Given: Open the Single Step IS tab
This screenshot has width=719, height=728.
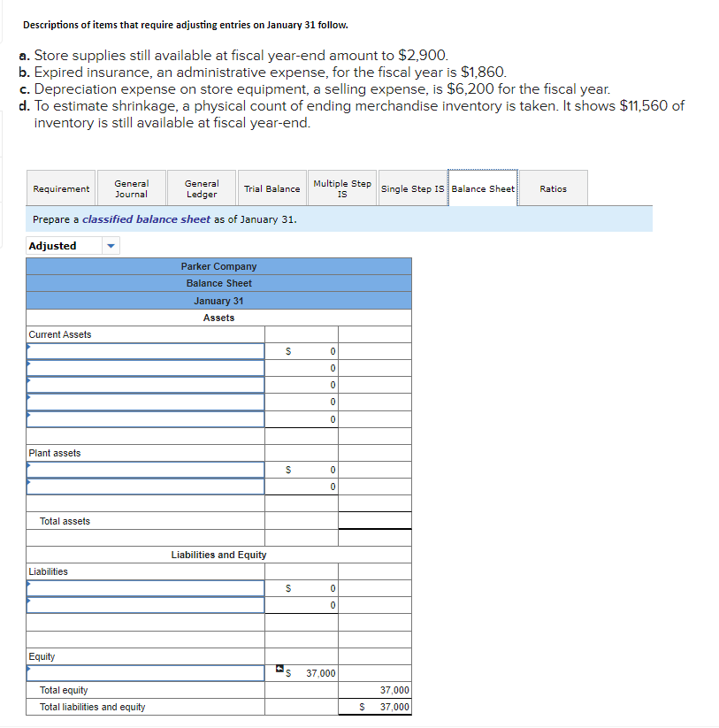Looking at the screenshot, I should point(412,188).
